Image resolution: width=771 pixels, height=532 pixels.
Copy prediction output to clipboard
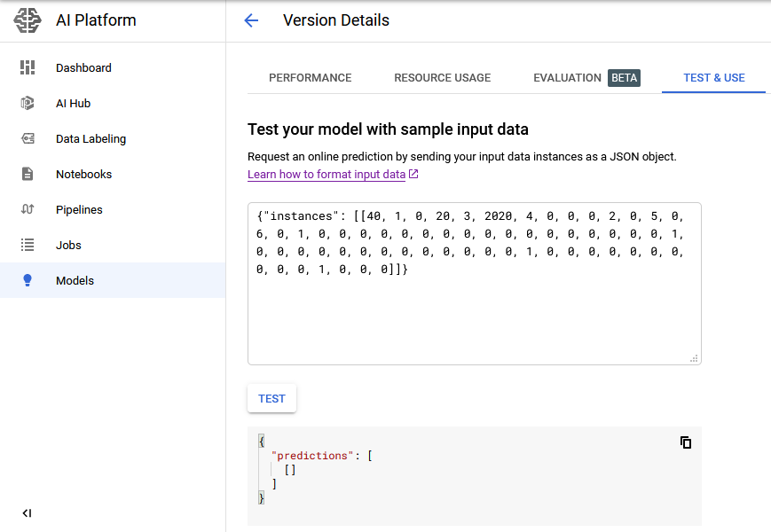pos(686,442)
